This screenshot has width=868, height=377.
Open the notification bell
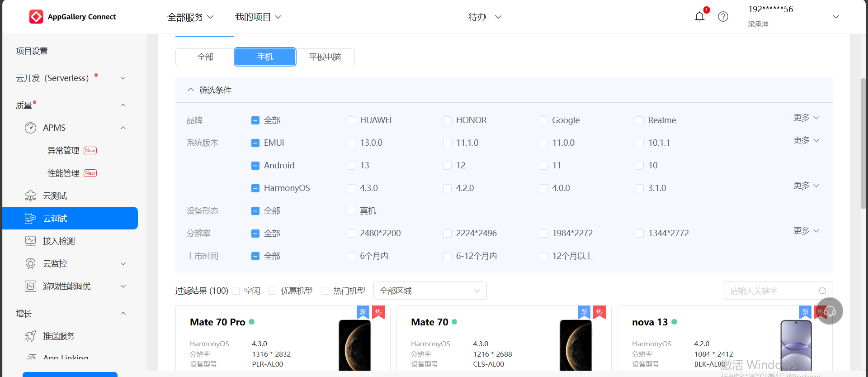coord(699,17)
